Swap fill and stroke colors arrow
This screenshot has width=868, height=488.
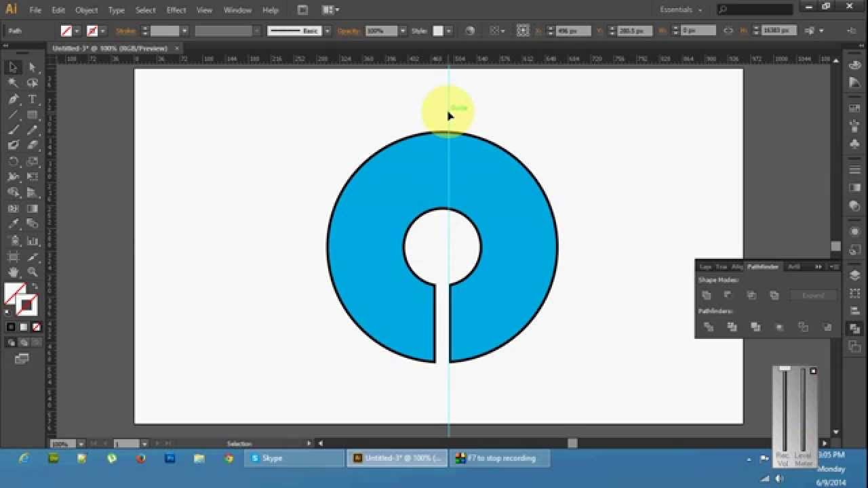pyautogui.click(x=36, y=287)
